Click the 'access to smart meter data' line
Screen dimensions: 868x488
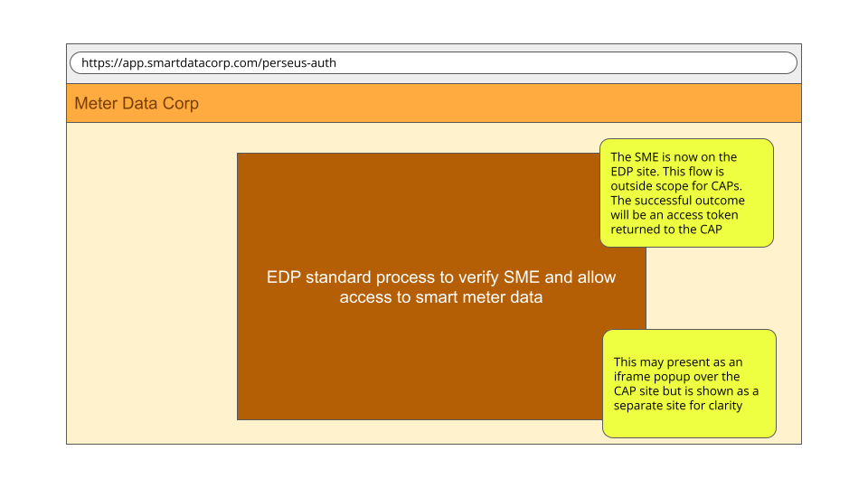440,297
